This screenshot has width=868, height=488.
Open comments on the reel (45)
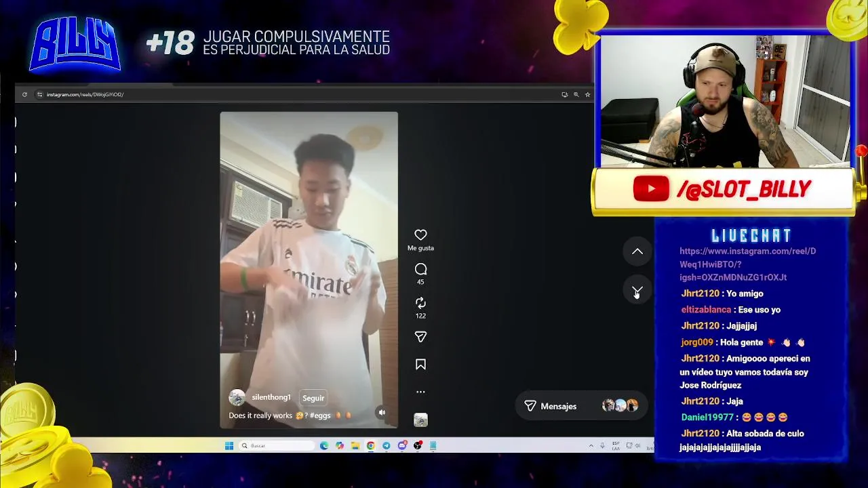420,269
